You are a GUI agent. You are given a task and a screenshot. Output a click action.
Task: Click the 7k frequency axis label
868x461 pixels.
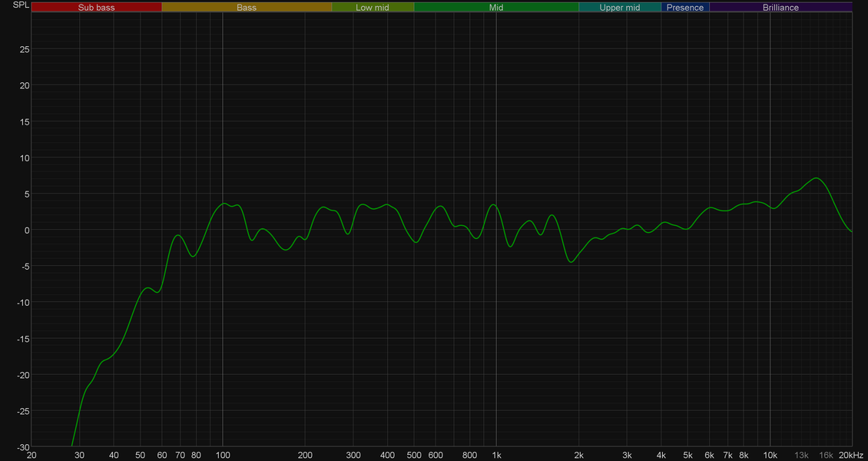728,456
